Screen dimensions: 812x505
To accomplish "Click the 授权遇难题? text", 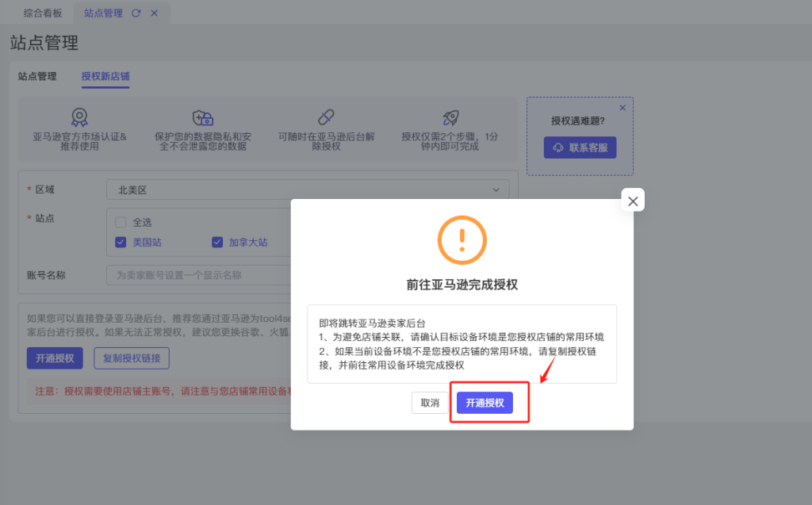I will 578,121.
